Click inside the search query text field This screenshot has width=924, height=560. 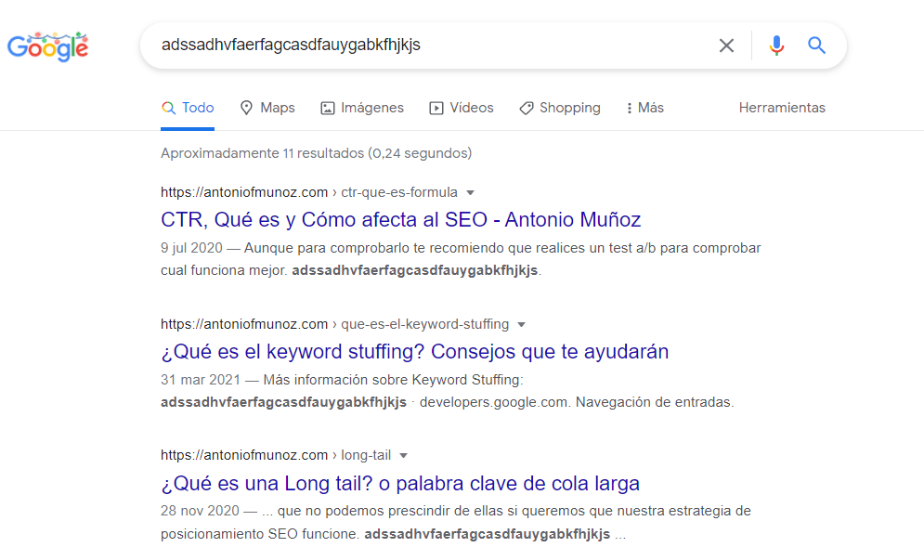[x=427, y=46]
